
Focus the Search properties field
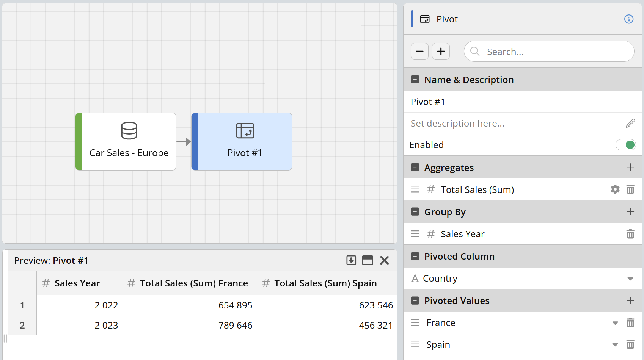[549, 51]
